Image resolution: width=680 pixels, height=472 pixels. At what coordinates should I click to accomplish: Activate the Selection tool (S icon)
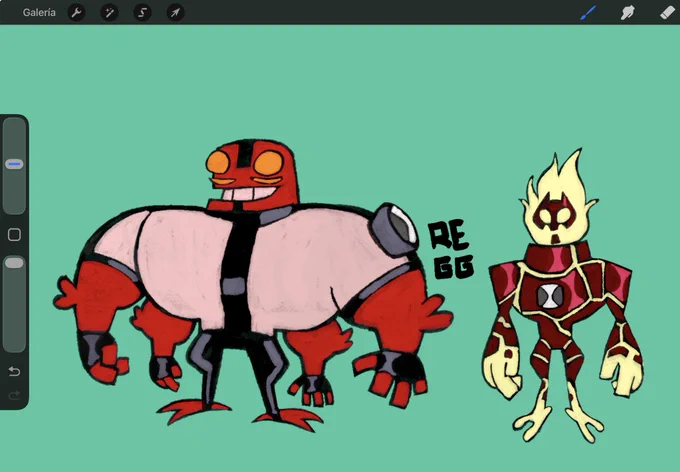(x=143, y=13)
